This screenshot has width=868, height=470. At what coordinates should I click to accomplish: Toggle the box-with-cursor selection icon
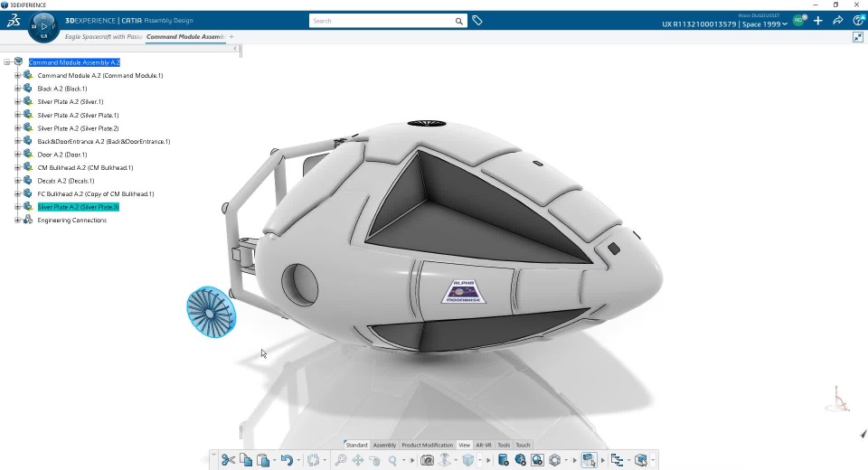pos(589,460)
